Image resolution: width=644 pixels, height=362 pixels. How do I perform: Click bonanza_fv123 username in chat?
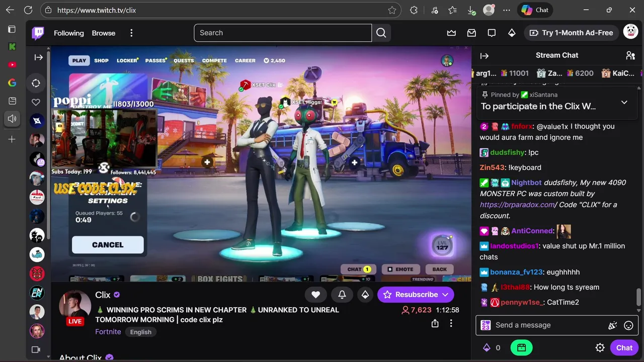[516, 272]
